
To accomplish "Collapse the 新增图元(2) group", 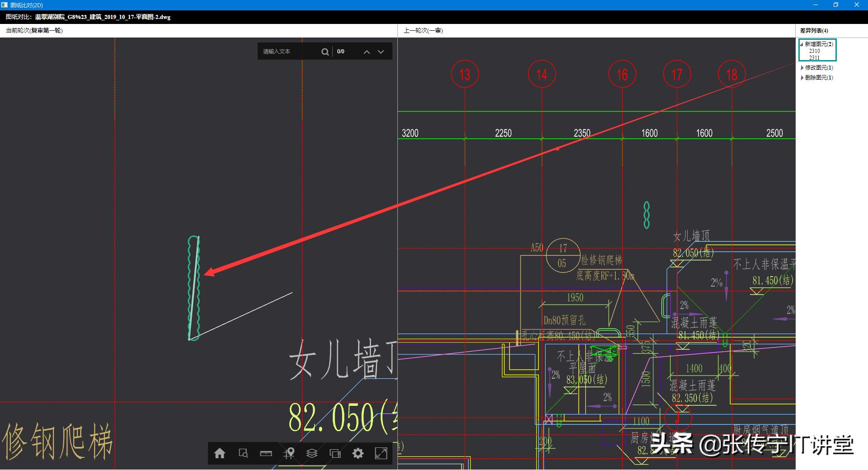I will click(x=802, y=44).
